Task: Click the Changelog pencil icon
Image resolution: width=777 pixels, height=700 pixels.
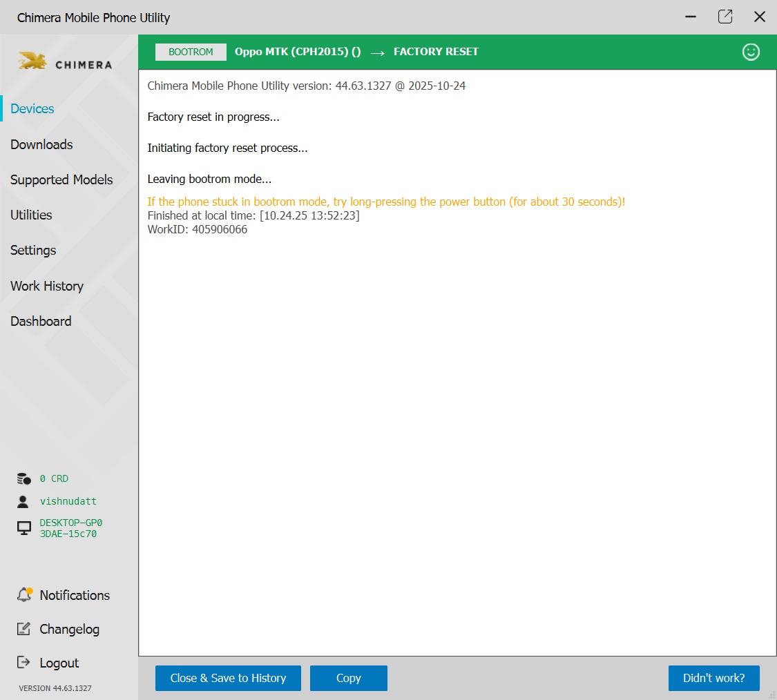Action: coord(23,629)
